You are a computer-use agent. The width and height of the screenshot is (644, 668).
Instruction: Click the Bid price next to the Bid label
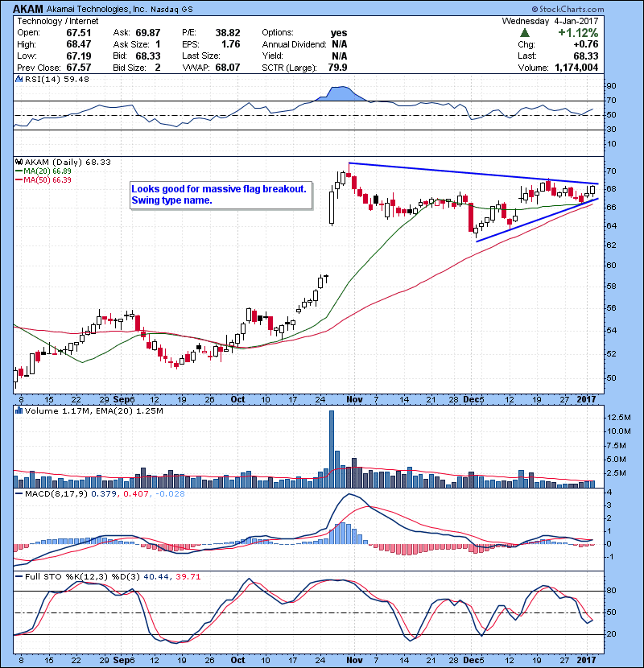click(148, 56)
